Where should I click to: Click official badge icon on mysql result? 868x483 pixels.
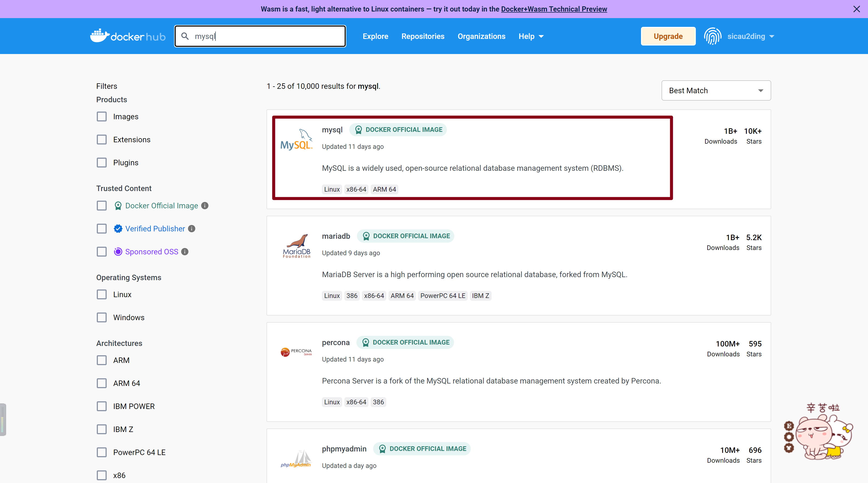(359, 130)
